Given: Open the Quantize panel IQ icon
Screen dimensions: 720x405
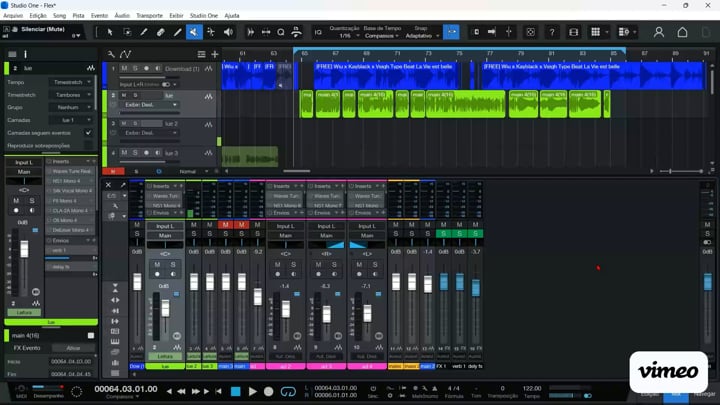Looking at the screenshot, I should click(x=318, y=32).
